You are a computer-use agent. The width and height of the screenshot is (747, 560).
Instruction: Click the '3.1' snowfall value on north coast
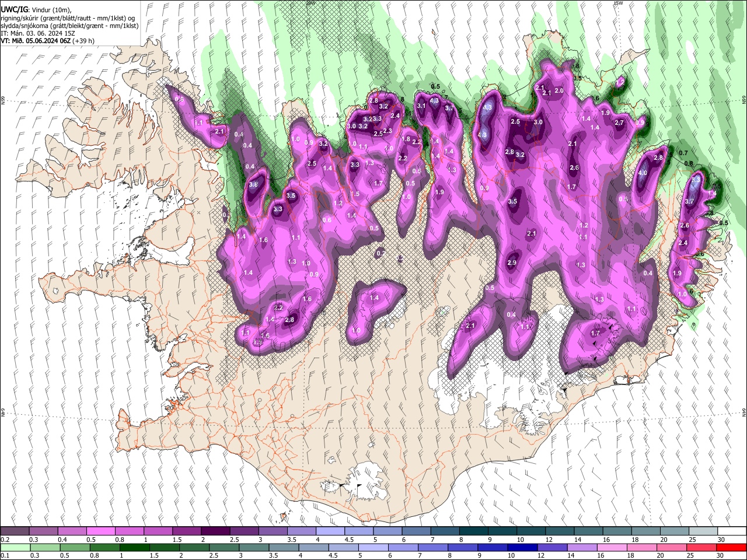click(421, 106)
